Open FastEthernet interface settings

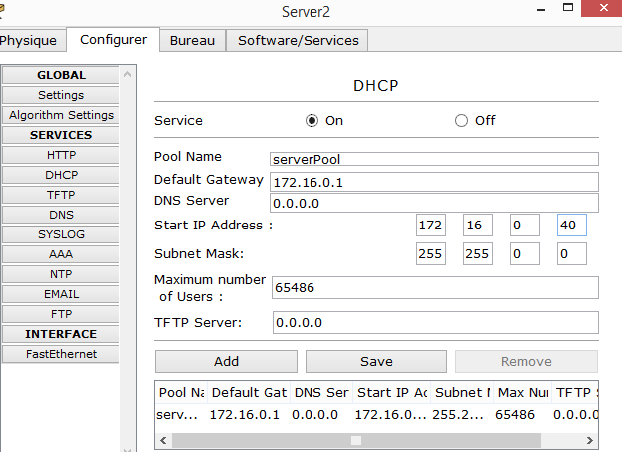click(61, 354)
